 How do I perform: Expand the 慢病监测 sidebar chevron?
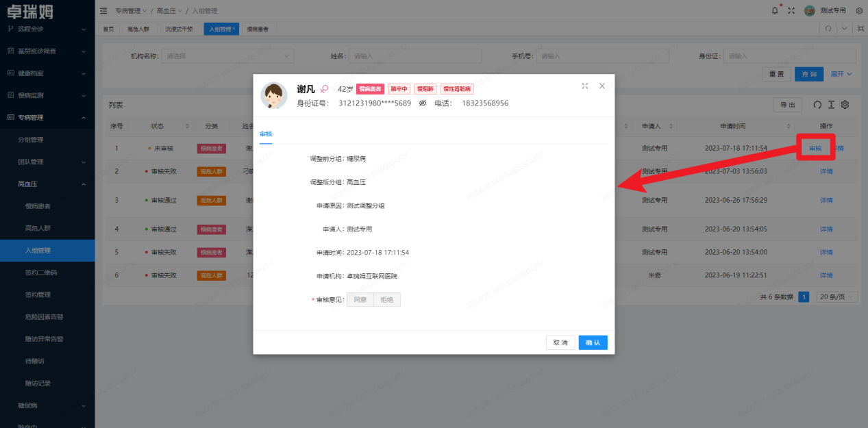(x=84, y=95)
